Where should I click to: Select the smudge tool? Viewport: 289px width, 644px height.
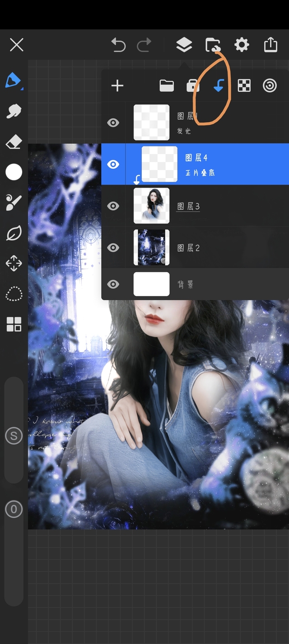[x=14, y=111]
